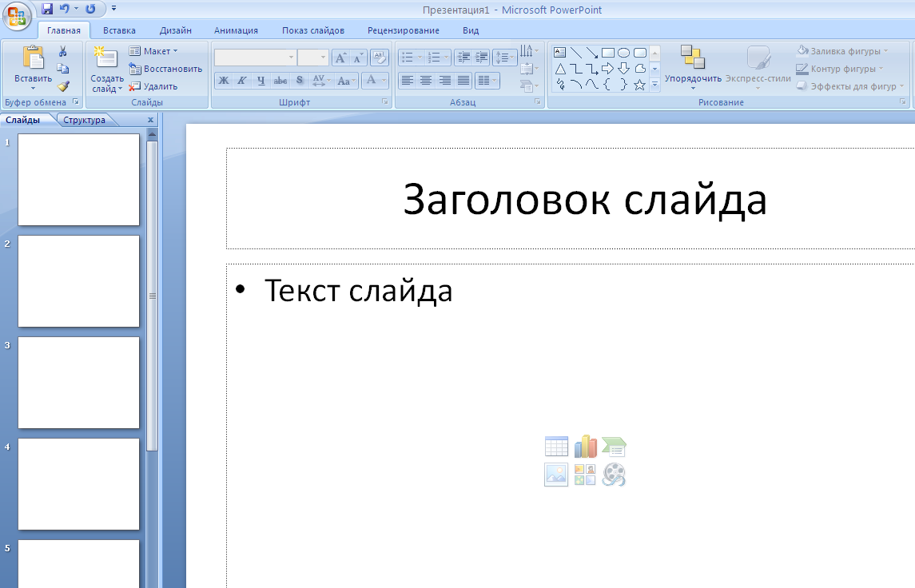Select the rounded rectangle shape
The image size is (915, 588).
click(x=640, y=53)
